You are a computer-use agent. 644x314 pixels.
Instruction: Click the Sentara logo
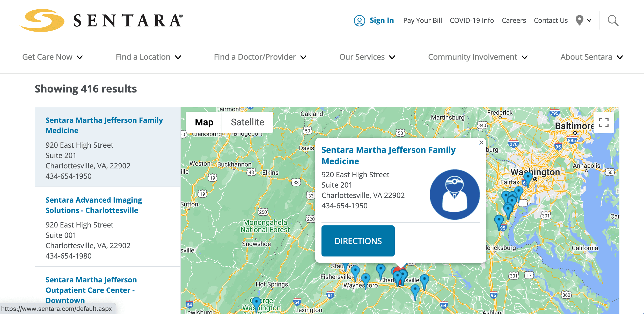click(x=101, y=20)
